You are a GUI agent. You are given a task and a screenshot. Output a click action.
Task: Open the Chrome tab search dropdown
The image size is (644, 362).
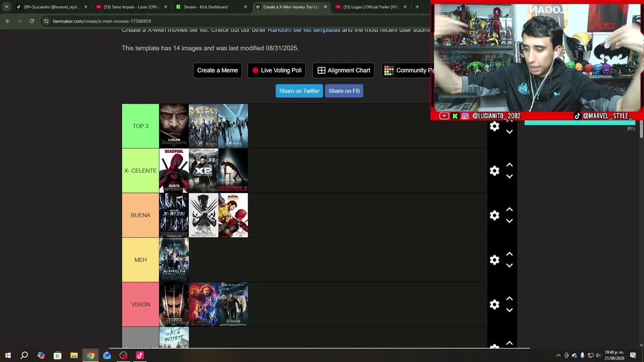tap(7, 7)
